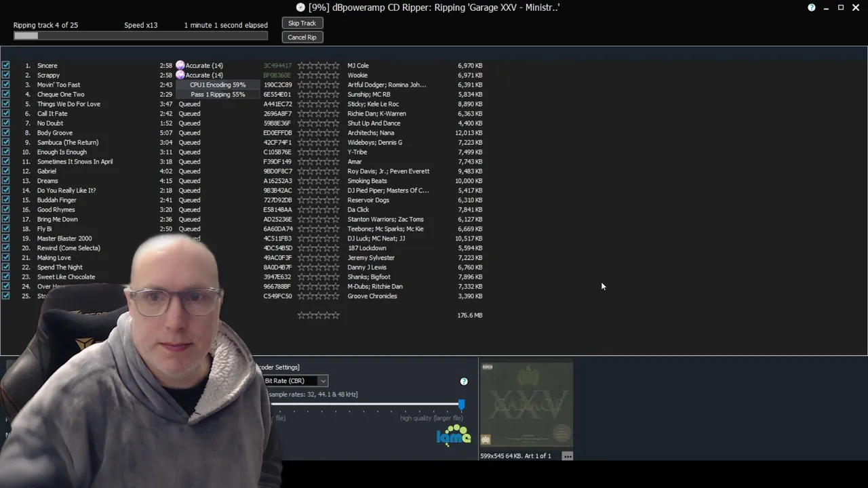
Task: Set star rating for Enough Is Enough
Action: [x=319, y=152]
